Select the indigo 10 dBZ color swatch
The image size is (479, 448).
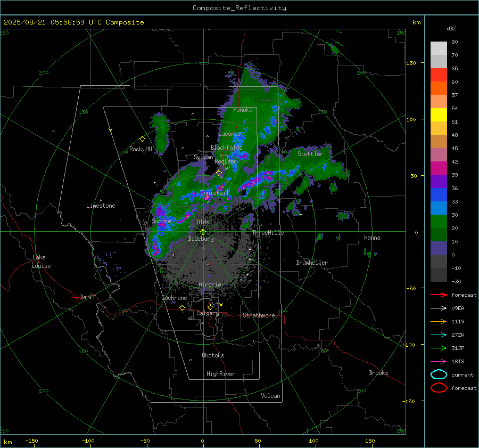(x=439, y=248)
